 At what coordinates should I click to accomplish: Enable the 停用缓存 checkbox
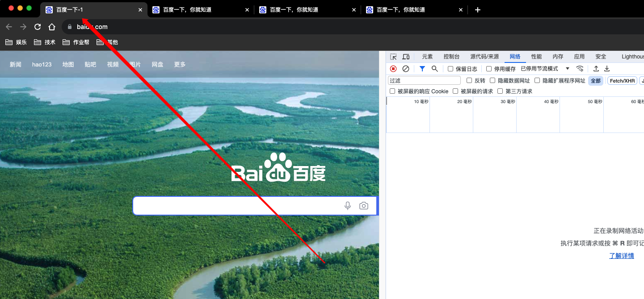click(489, 69)
